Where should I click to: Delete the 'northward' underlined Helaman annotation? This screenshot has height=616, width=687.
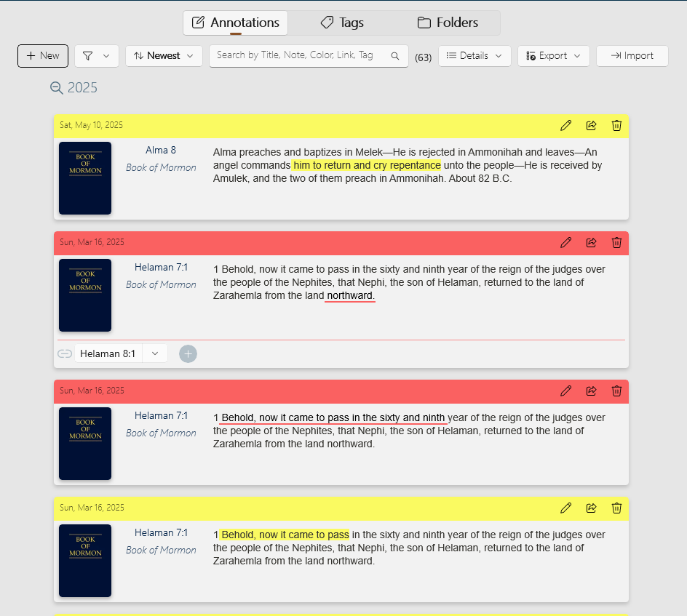pos(616,243)
